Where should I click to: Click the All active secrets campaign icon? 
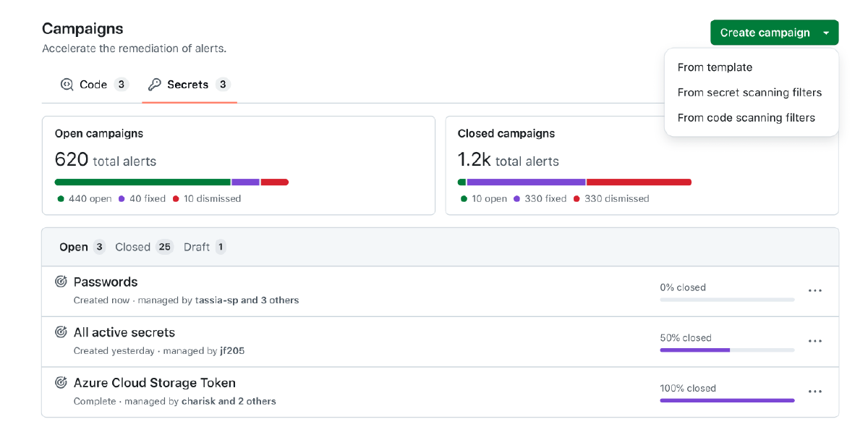tap(61, 332)
